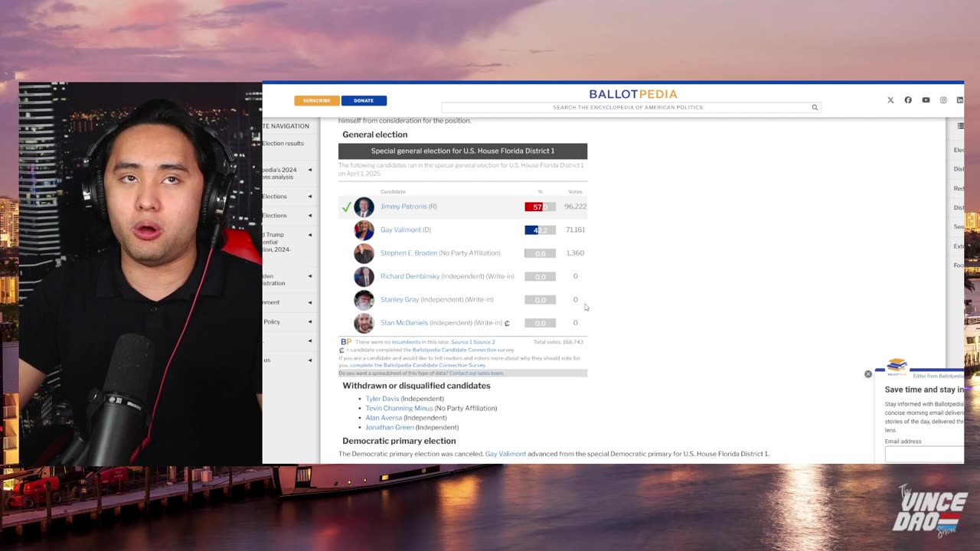Click Gay Valimont candidate photo
This screenshot has height=551, width=980.
coord(364,230)
